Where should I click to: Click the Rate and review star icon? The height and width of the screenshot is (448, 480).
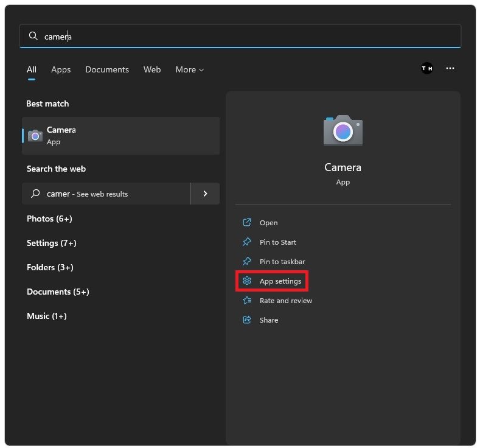pyautogui.click(x=247, y=301)
